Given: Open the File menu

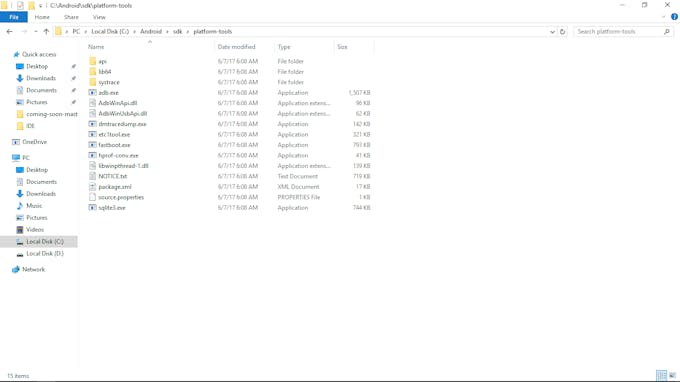Looking at the screenshot, I should point(14,17).
